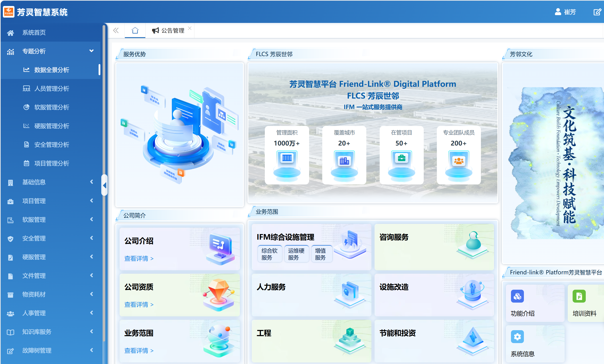
Task: Open 系统首页 in the sidebar
Action: coord(51,32)
